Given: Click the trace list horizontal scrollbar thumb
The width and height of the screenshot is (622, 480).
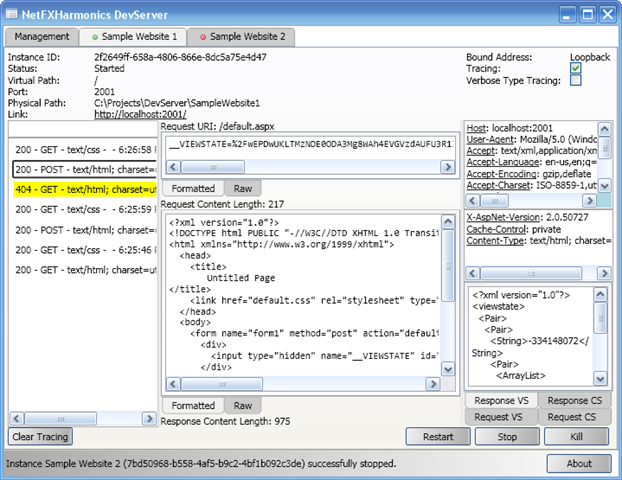Looking at the screenshot, I should (60, 419).
